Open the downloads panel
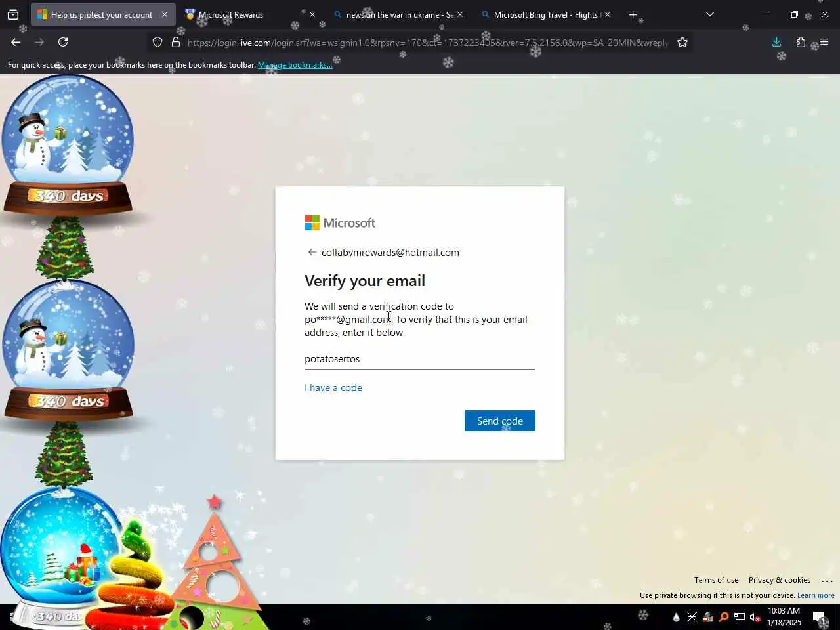Screen dimensions: 840x630 pyautogui.click(x=777, y=42)
